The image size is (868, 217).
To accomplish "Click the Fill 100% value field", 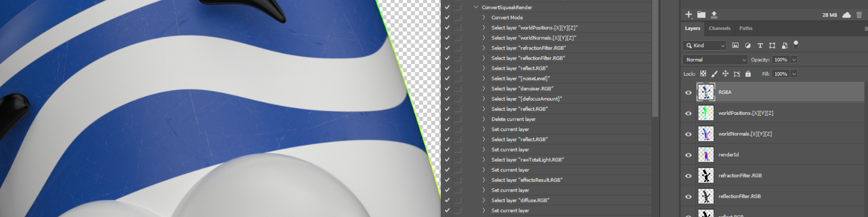I will [x=781, y=74].
